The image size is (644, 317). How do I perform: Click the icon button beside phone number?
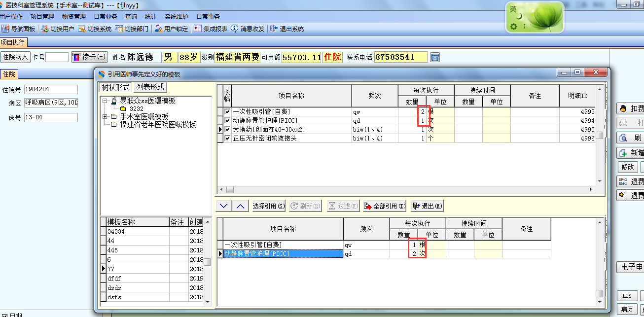[x=434, y=57]
